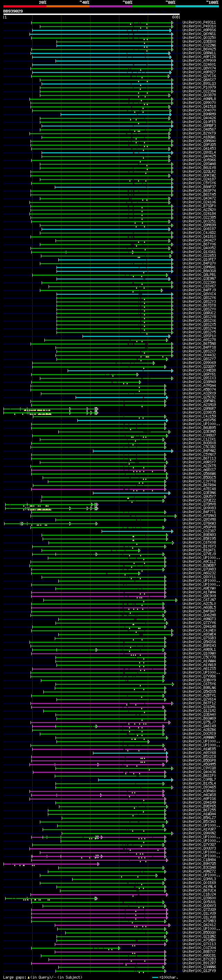The height and width of the screenshot is (980, 222).
Task: Select the UniRef100_B2YKT9 label
Action: (199, 133)
